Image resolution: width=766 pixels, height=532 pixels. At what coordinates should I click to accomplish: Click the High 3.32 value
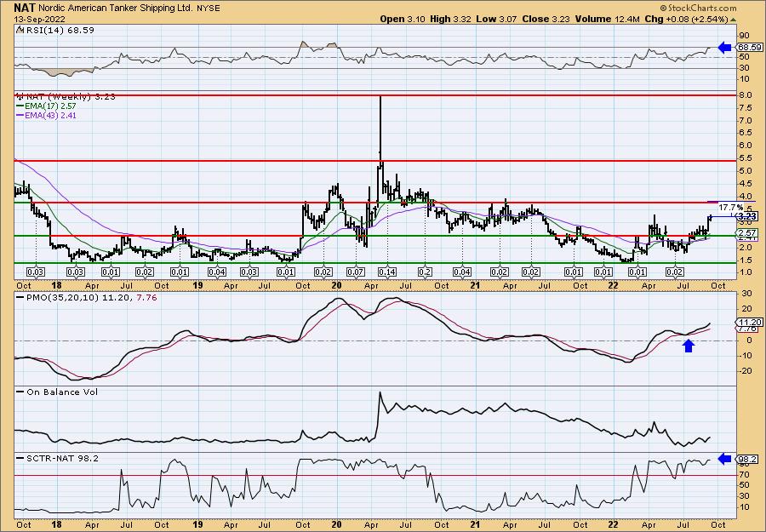450,19
